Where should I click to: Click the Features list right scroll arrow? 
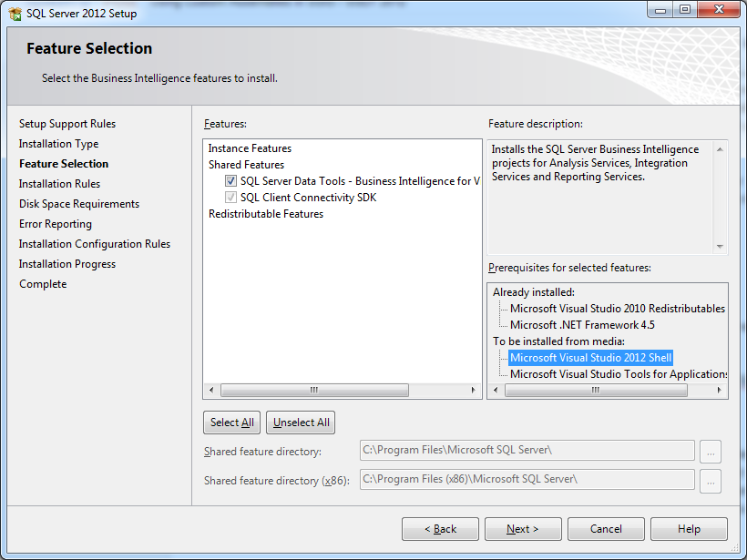473,389
